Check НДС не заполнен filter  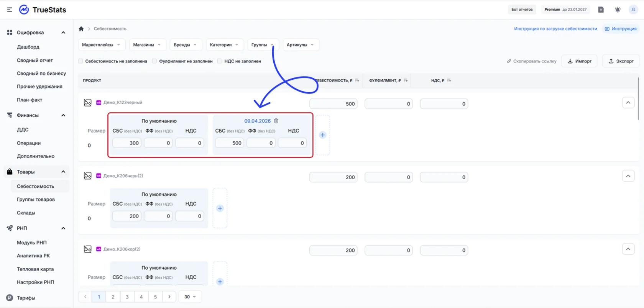click(220, 61)
